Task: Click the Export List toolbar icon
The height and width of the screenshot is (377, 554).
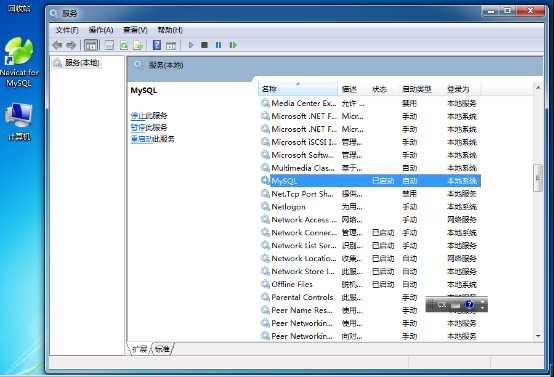Action: pos(138,45)
